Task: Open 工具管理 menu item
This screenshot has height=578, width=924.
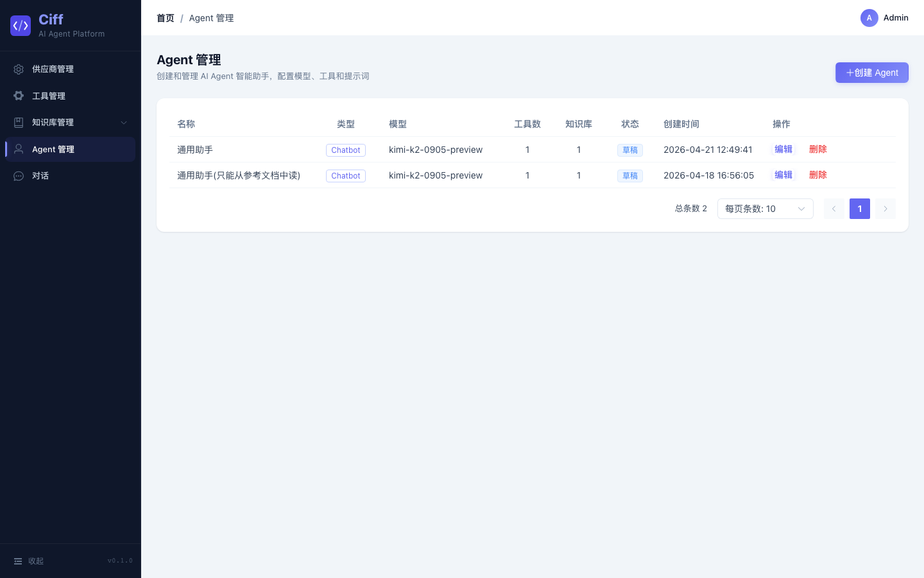Action: tap(71, 96)
